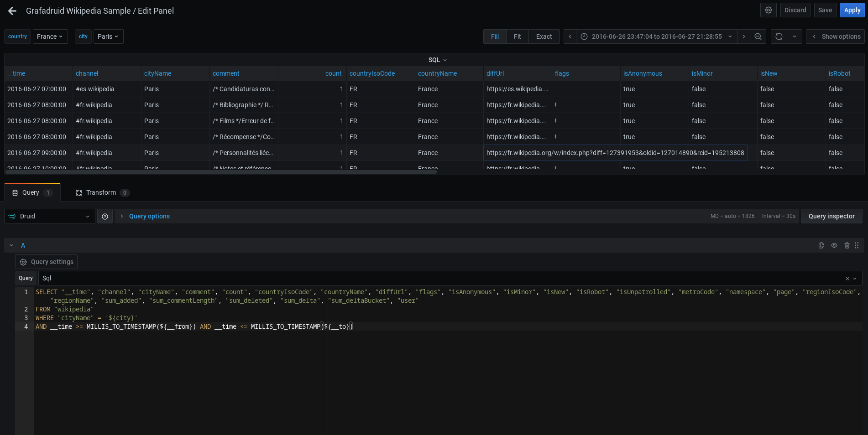Open the Query inspector
This screenshot has height=435, width=868.
831,216
